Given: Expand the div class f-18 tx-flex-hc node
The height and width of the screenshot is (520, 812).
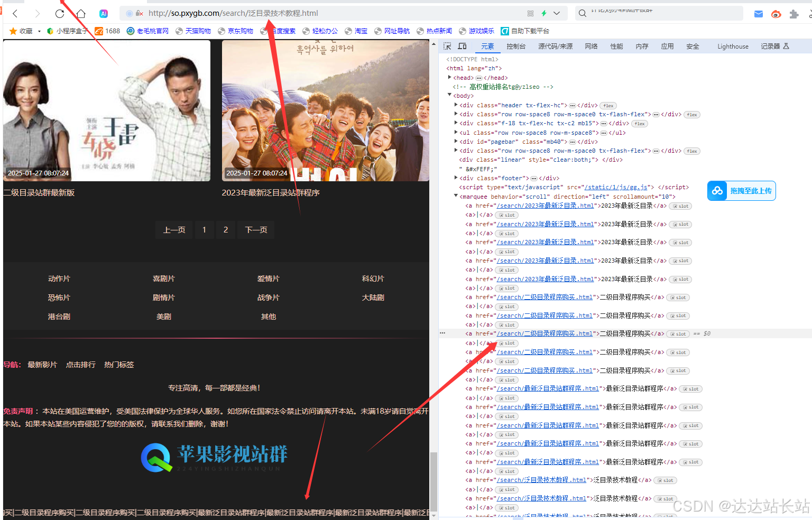Looking at the screenshot, I should click(x=456, y=123).
